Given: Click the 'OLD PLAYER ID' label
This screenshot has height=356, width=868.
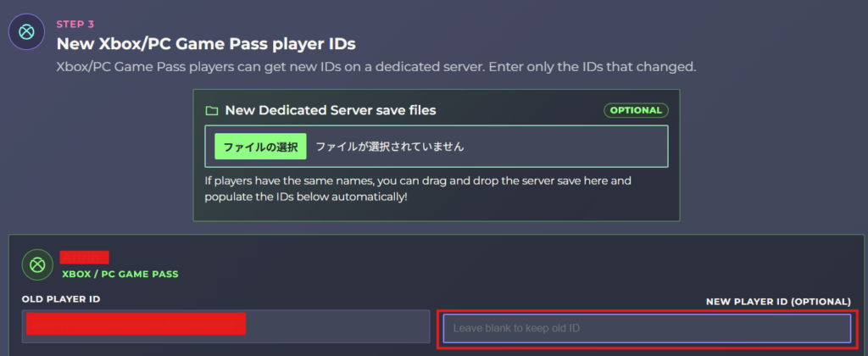Looking at the screenshot, I should 61,299.
